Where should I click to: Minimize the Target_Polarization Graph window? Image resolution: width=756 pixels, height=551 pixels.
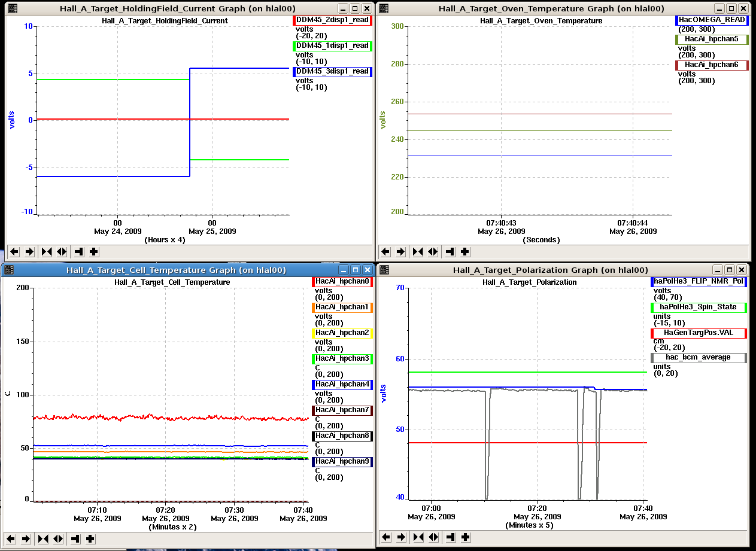click(x=716, y=270)
